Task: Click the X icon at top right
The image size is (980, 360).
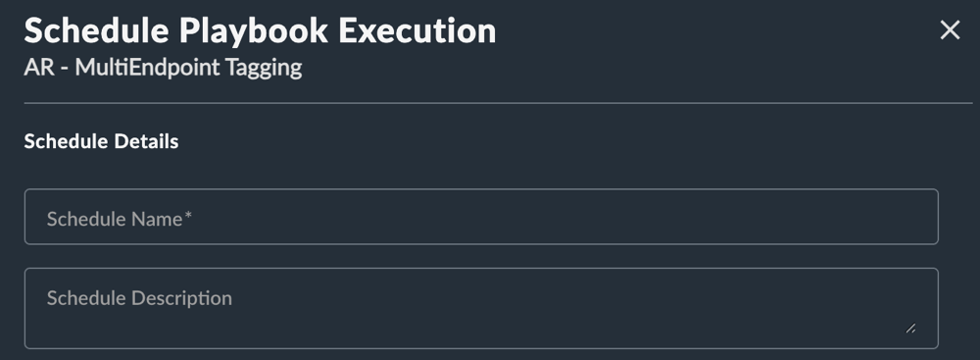Action: 950,30
